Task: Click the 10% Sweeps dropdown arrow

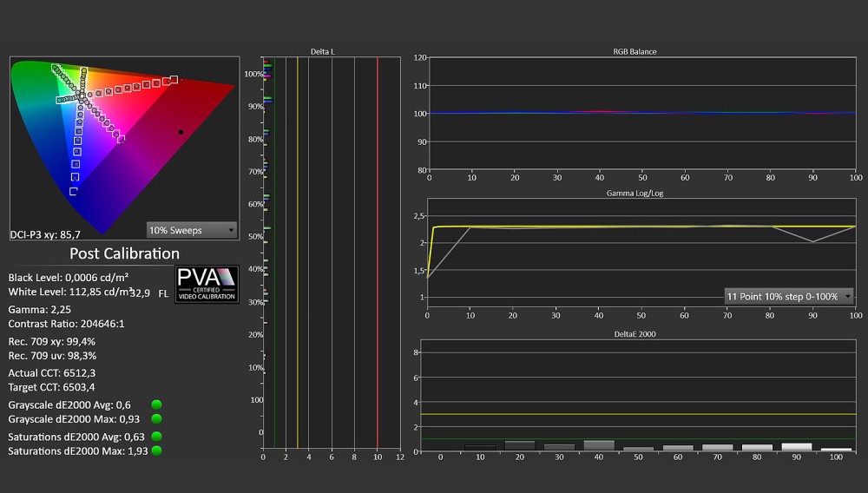Action: tap(231, 230)
